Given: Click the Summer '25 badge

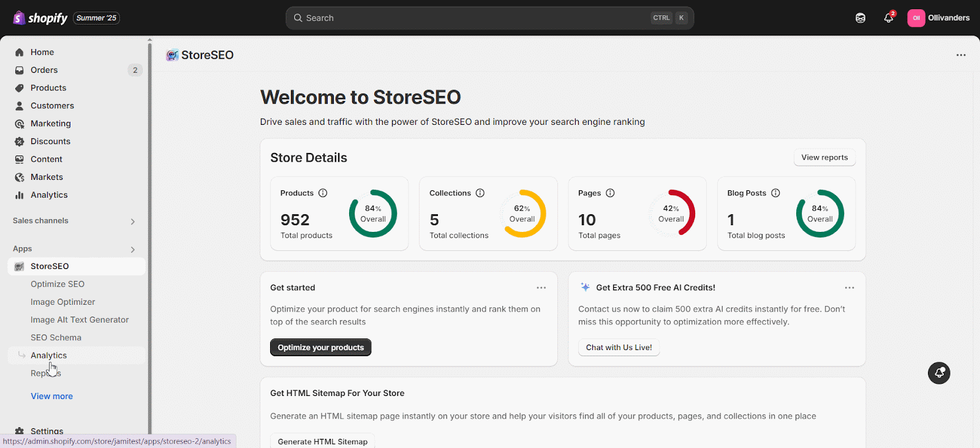Looking at the screenshot, I should [96, 18].
